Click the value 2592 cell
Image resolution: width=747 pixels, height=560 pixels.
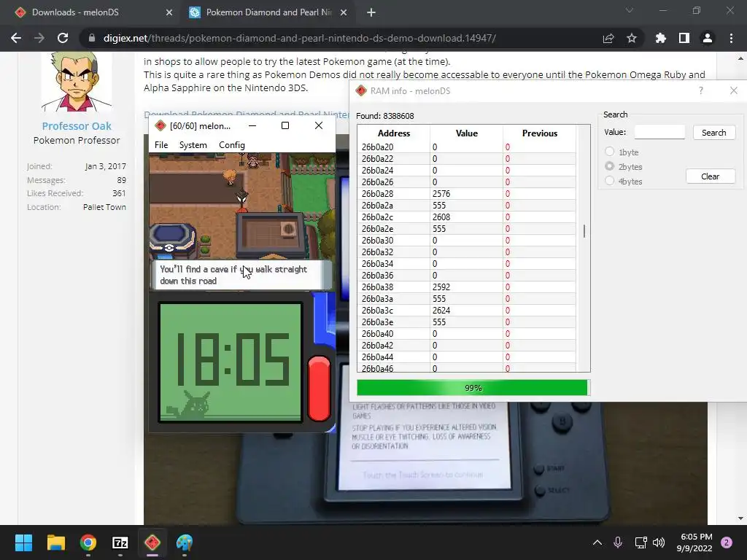[x=466, y=287]
